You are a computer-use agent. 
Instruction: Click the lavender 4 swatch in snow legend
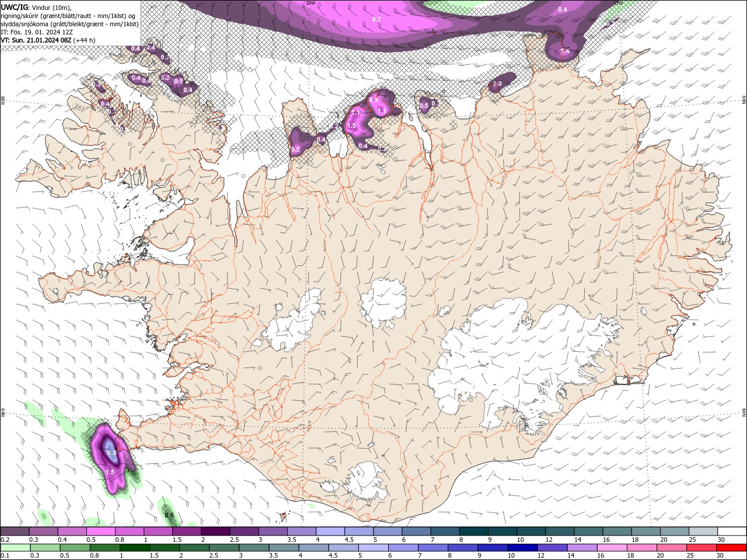pyautogui.click(x=330, y=531)
